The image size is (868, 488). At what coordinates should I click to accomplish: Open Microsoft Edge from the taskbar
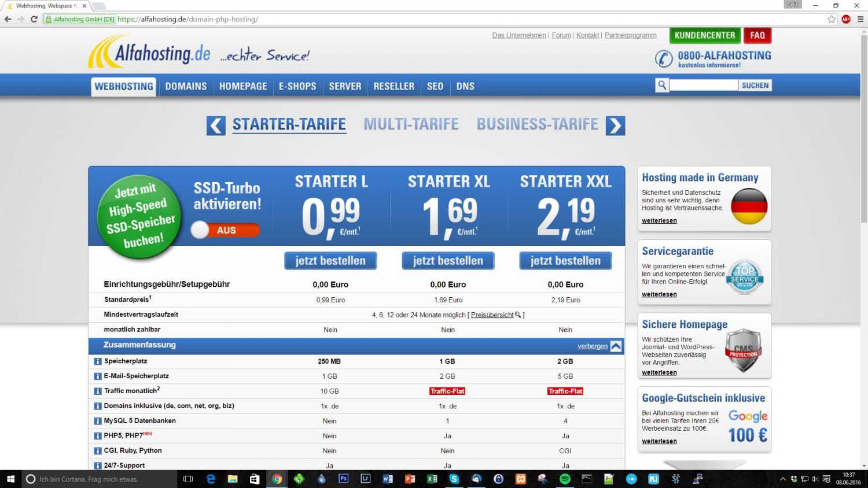tap(211, 479)
